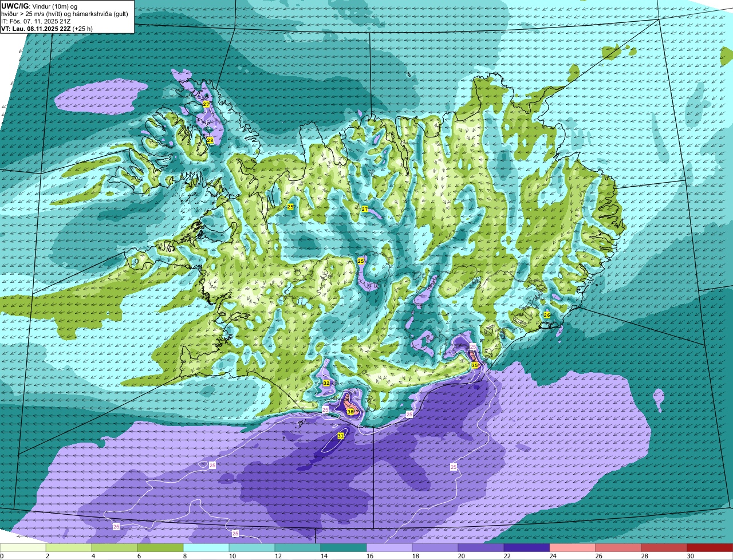Click the yellow '31' gust label offshore
Viewport: 733px width, 560px height.
341,436
